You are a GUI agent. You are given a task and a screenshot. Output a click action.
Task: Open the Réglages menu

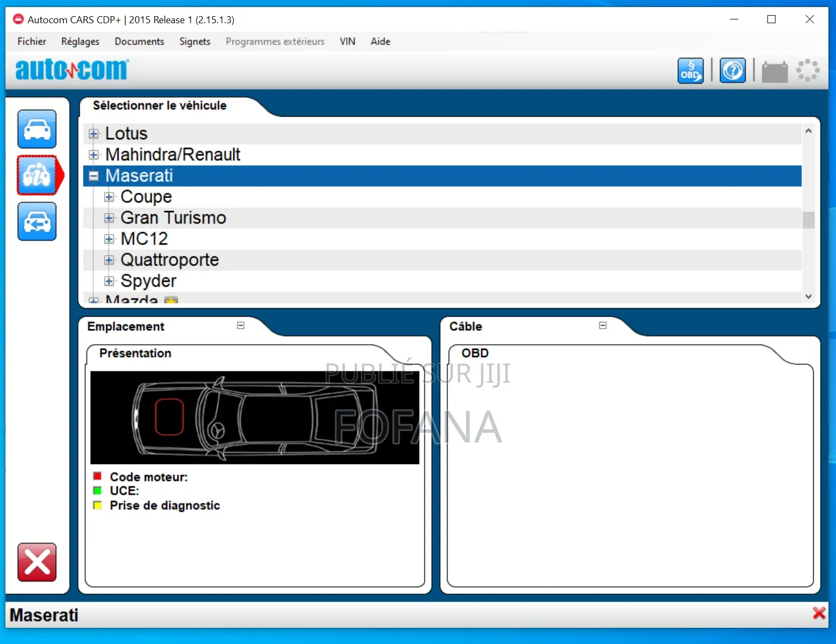(x=80, y=42)
